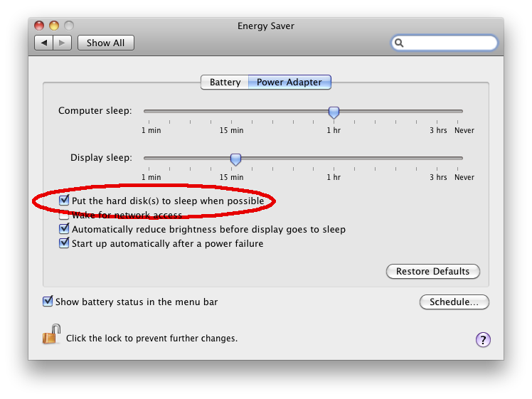The height and width of the screenshot is (399, 532).
Task: Click the Energy Saver window title
Action: coord(266,26)
